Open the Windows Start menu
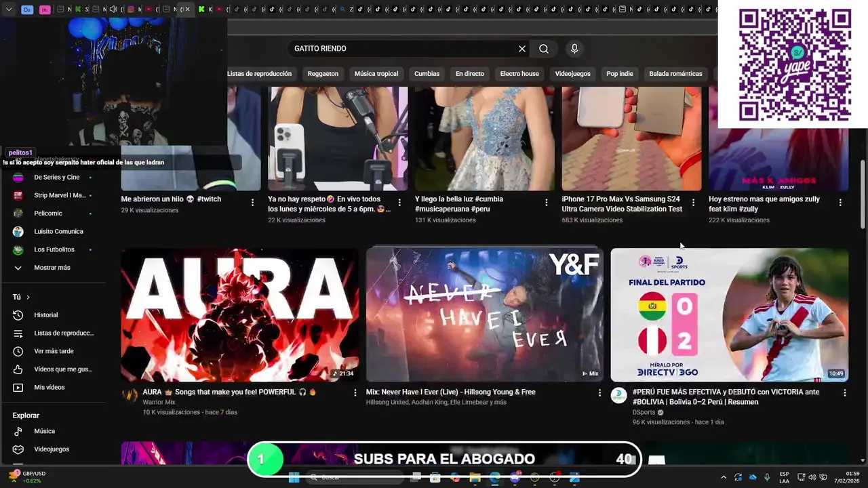868x488 pixels. click(x=294, y=478)
